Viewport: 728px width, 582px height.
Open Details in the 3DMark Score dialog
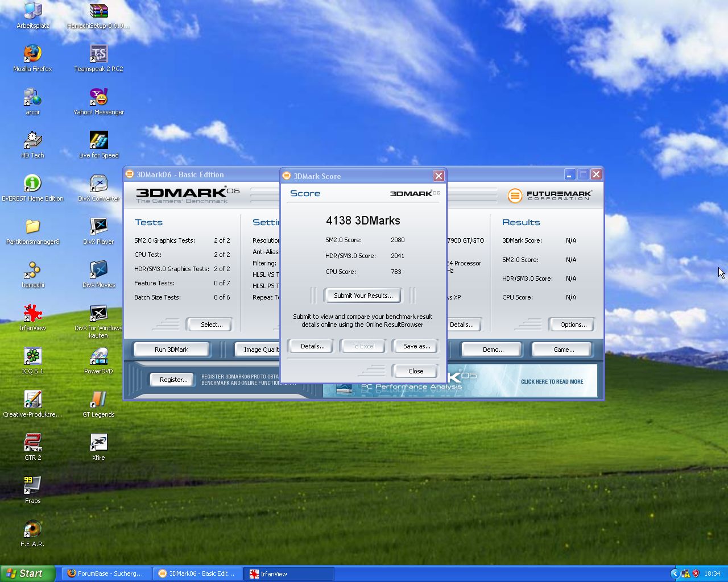click(x=312, y=346)
